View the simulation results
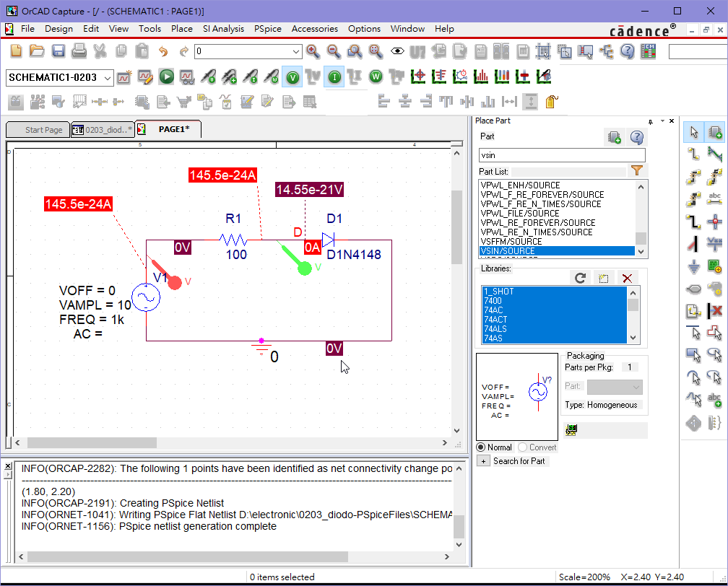728x586 pixels. pyautogui.click(x=187, y=77)
